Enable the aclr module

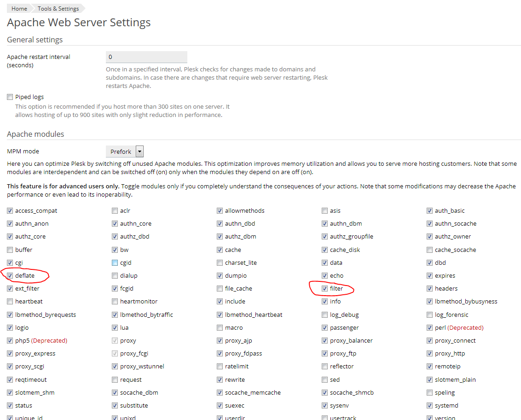pos(115,211)
